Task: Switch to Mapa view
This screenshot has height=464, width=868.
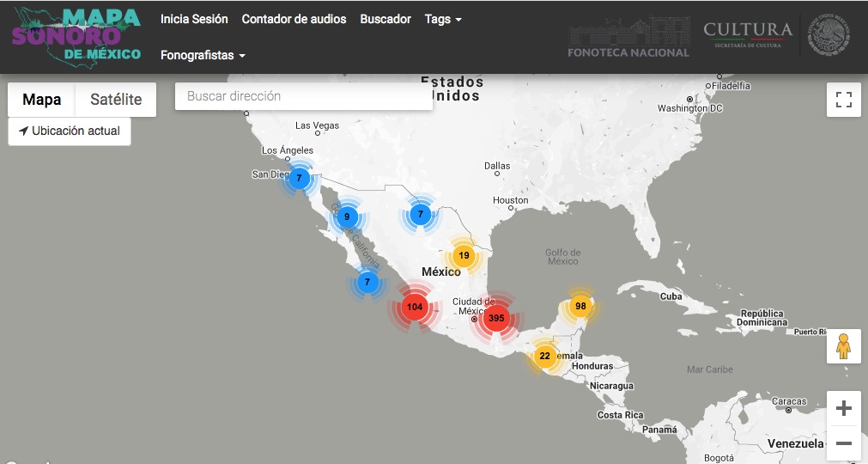Action: click(x=42, y=100)
